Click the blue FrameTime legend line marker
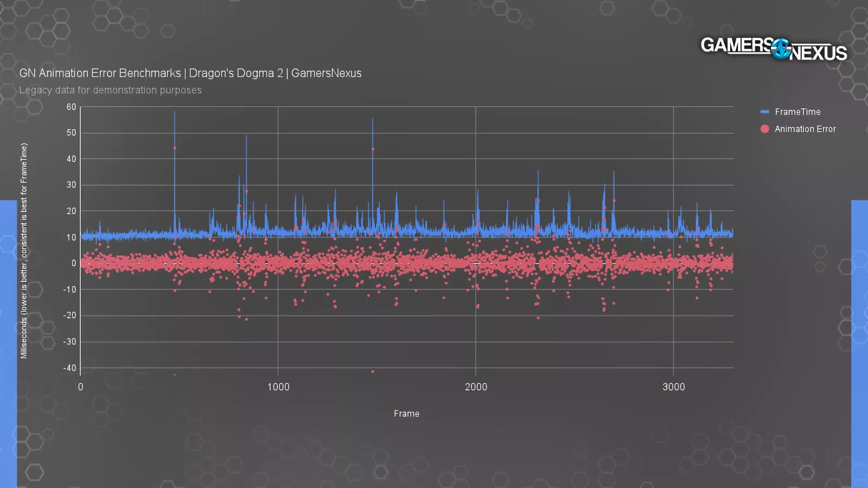Screen dimensions: 868x488 [765, 112]
